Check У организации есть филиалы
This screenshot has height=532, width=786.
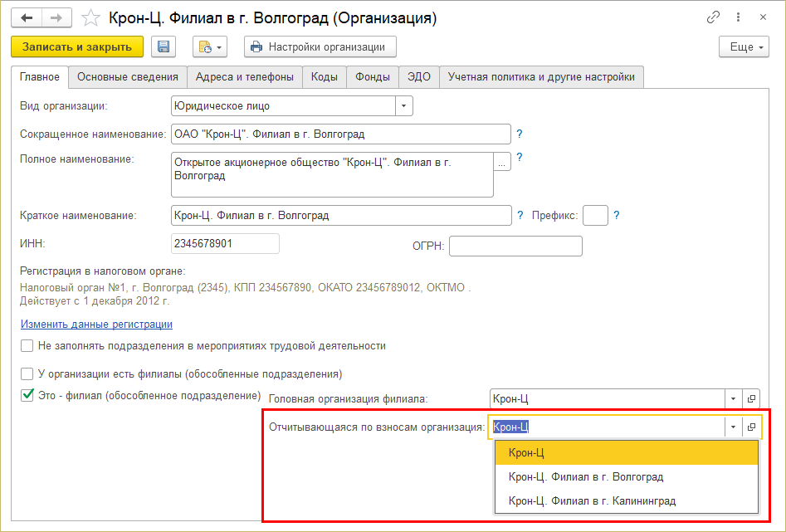27,374
